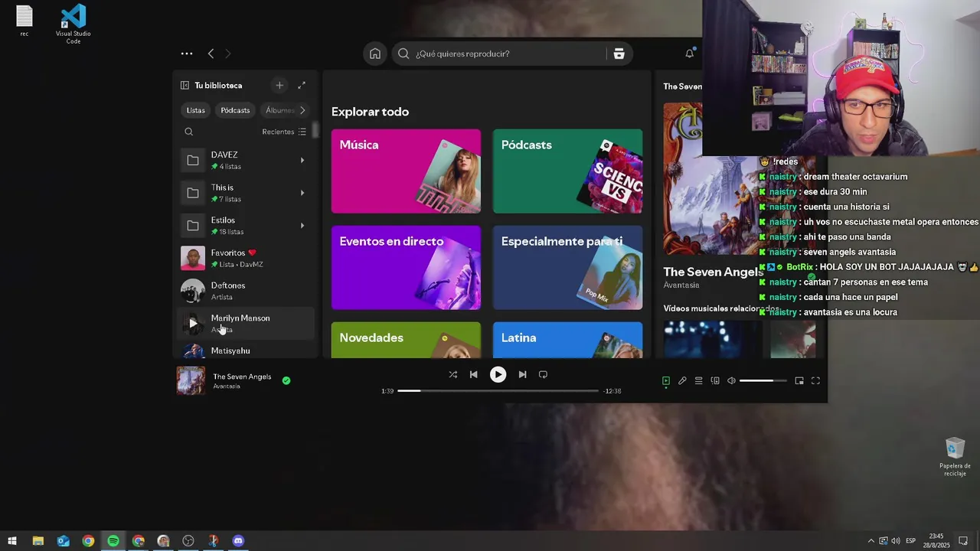Image resolution: width=980 pixels, height=551 pixels.
Task: Open 'Especialmente para ti' card
Action: (x=567, y=268)
